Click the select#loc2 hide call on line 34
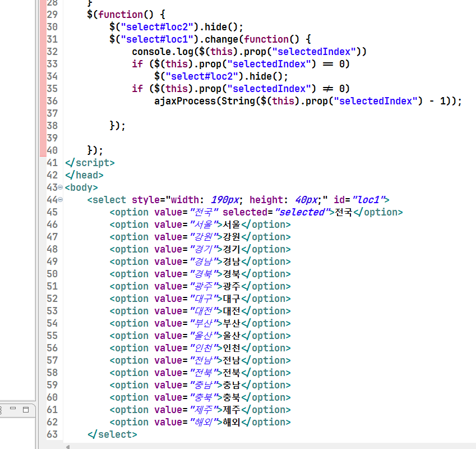 221,76
